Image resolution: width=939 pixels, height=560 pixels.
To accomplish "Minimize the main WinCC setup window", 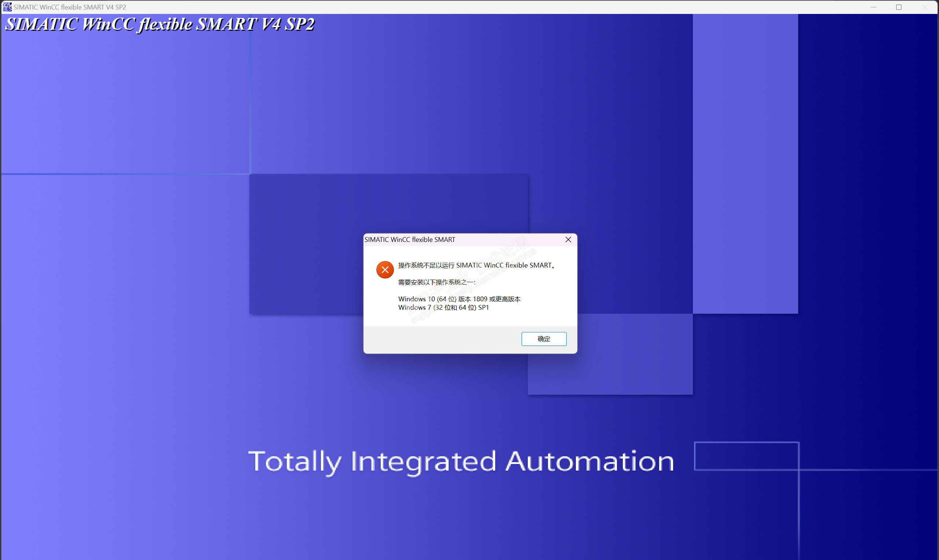I will pyautogui.click(x=873, y=7).
